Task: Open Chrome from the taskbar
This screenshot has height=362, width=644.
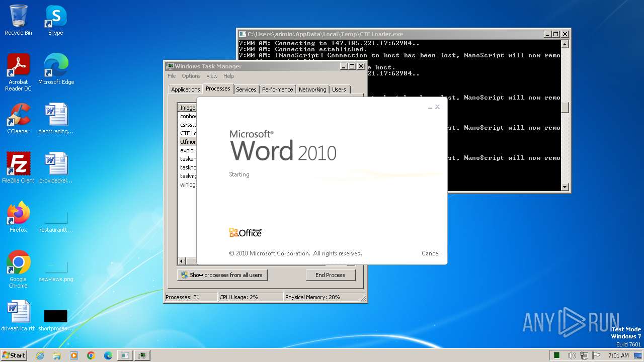Action: coord(91,355)
